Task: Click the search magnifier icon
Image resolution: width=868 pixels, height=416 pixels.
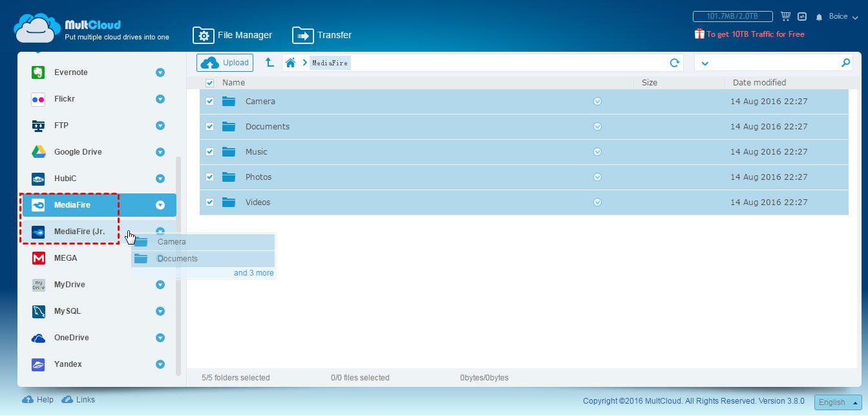Action: coord(845,63)
